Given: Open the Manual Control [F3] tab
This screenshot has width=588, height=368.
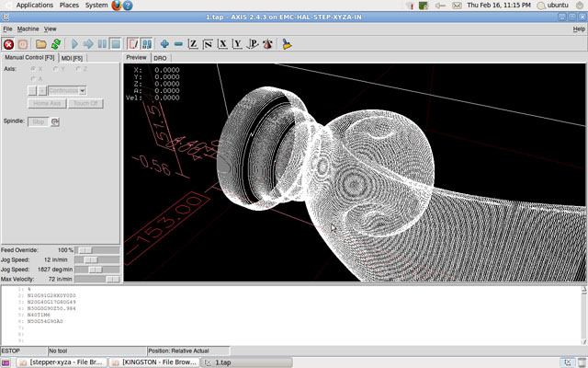Looking at the screenshot, I should click(x=29, y=57).
